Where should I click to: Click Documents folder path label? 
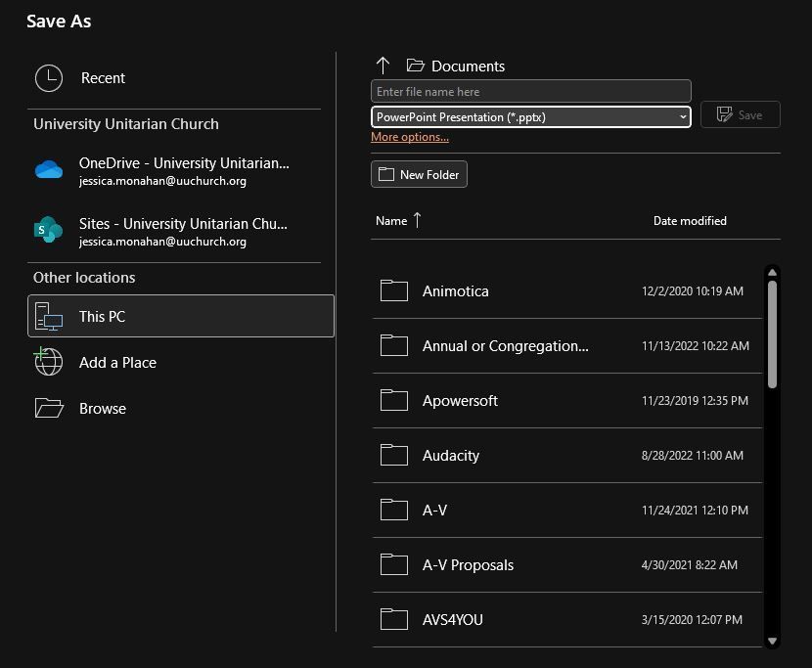pos(468,67)
